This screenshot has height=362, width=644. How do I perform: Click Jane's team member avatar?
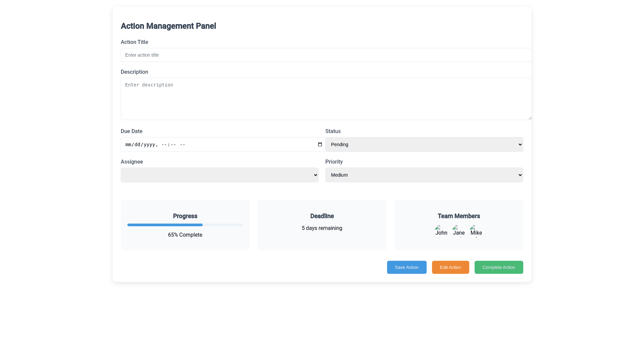(459, 231)
